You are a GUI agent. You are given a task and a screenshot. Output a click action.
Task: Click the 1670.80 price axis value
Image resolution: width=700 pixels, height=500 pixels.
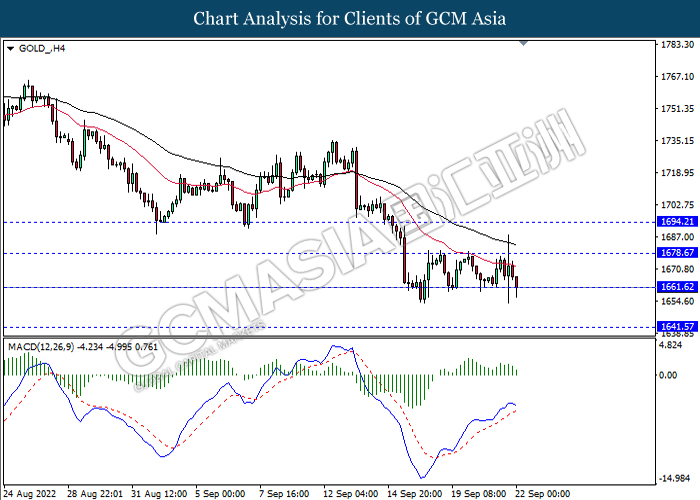point(677,269)
